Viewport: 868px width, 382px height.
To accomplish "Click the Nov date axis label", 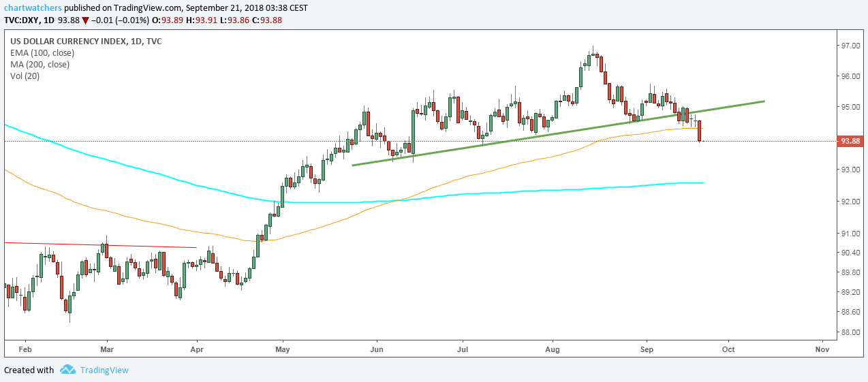I will pos(822,349).
